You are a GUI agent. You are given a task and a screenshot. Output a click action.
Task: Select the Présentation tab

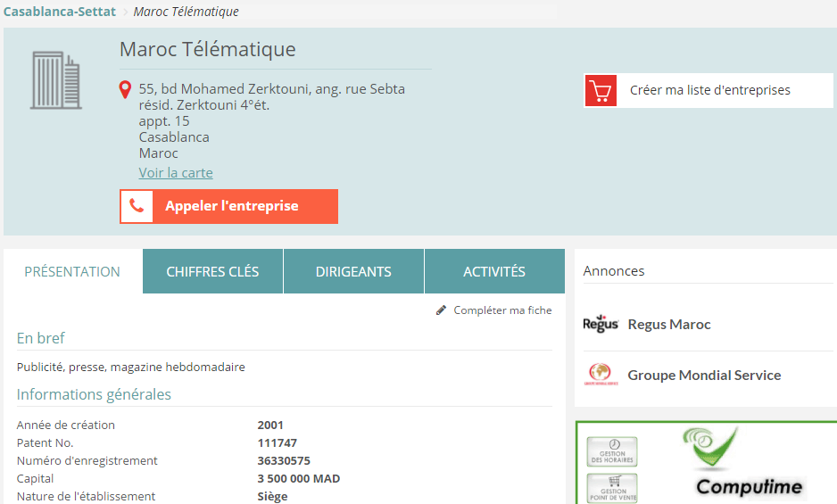(72, 271)
